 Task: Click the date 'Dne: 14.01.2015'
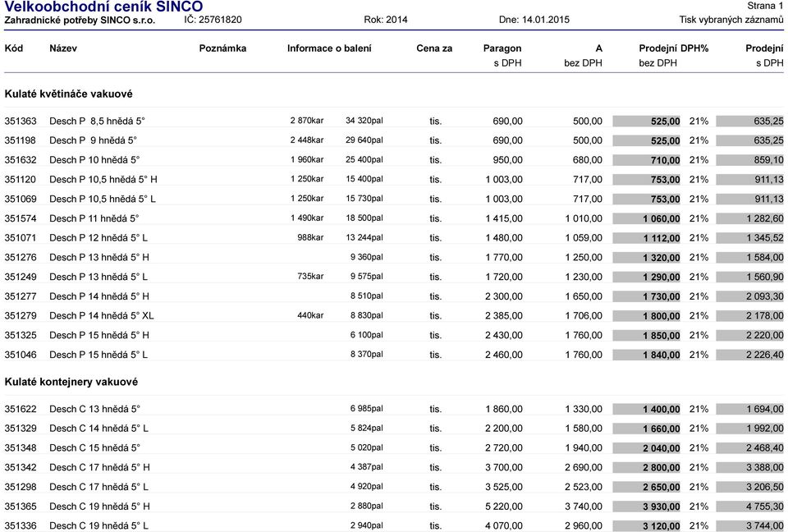coord(534,20)
